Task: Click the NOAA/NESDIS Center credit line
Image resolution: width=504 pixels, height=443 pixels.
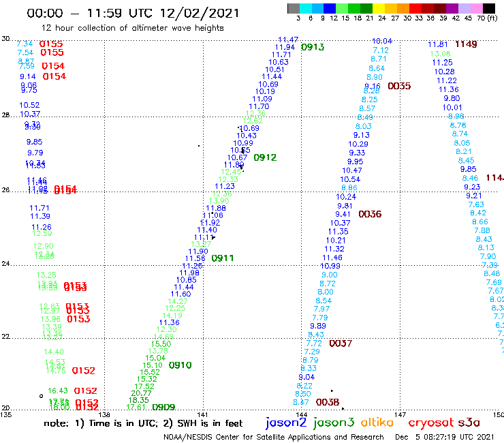Action: [274, 437]
